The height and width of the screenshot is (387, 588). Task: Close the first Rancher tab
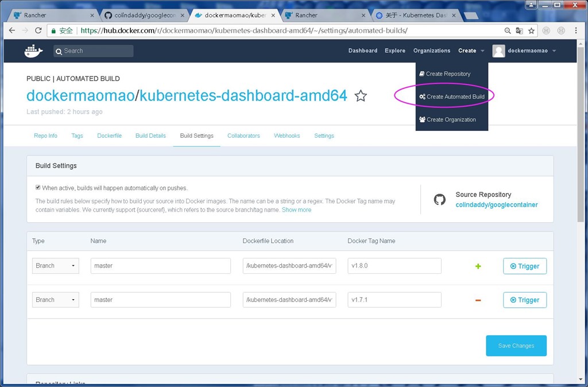click(92, 16)
